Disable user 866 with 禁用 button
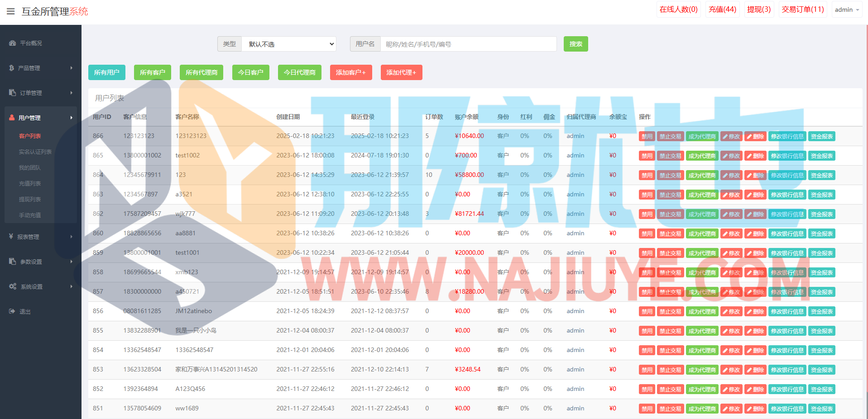868x419 pixels. click(647, 137)
